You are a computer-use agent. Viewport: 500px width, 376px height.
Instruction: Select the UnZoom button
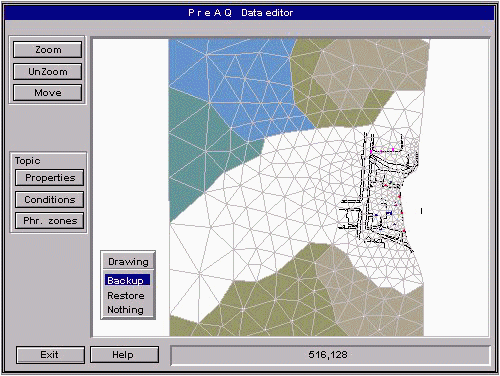point(48,71)
